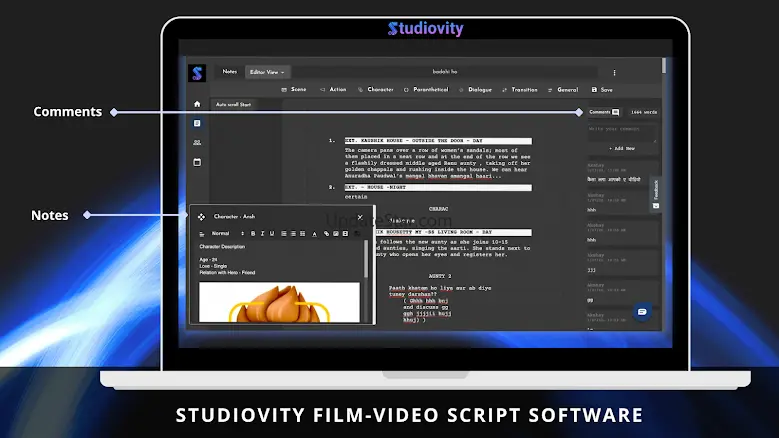Screen dimensions: 779x438
Task: Insert a Transition element
Action: [520, 90]
